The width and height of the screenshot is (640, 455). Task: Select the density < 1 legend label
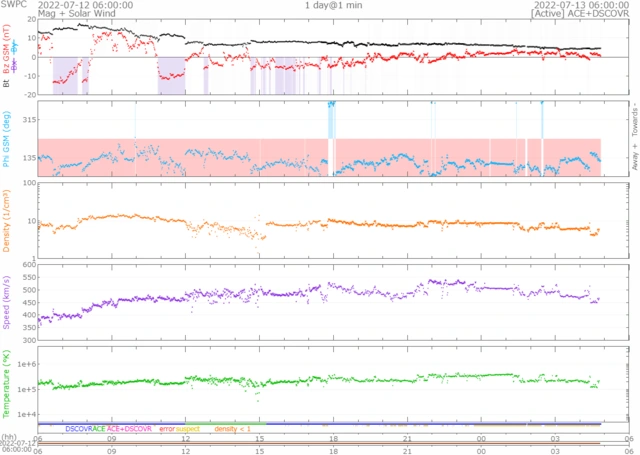click(233, 429)
